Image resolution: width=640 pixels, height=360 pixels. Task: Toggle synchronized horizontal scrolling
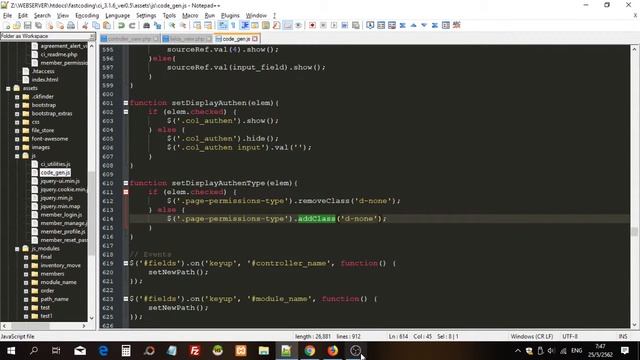click(208, 25)
